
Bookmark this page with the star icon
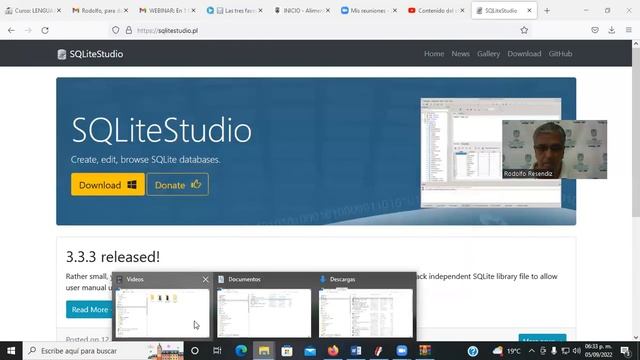(x=524, y=30)
